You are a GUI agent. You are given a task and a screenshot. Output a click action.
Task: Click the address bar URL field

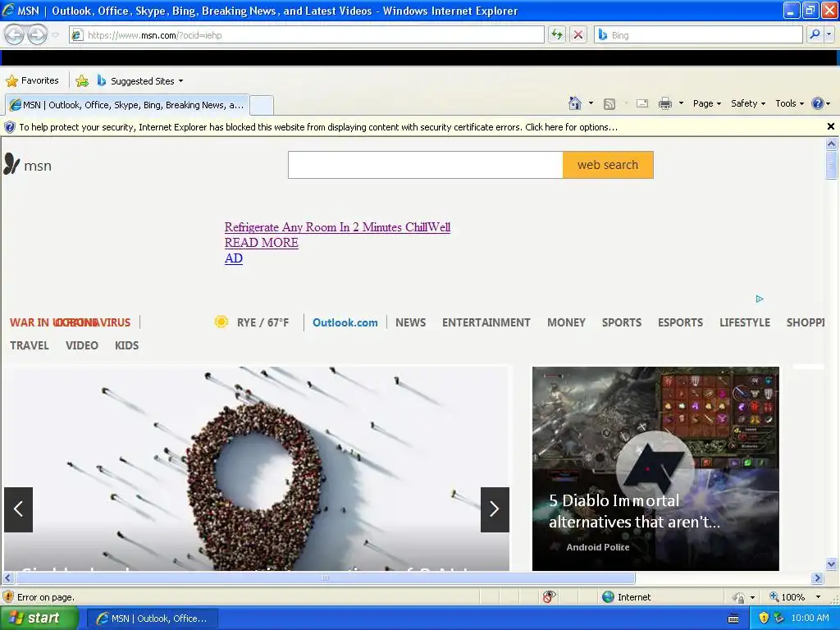point(307,34)
